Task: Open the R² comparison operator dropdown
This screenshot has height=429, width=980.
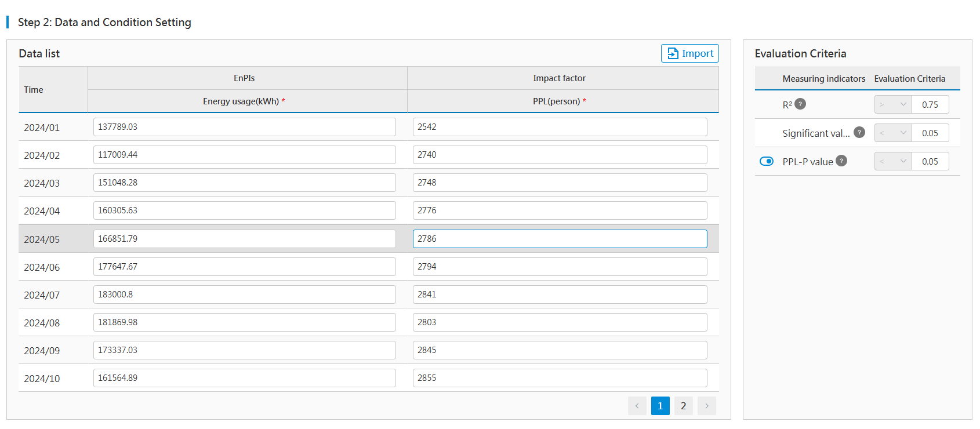Action: pos(892,104)
